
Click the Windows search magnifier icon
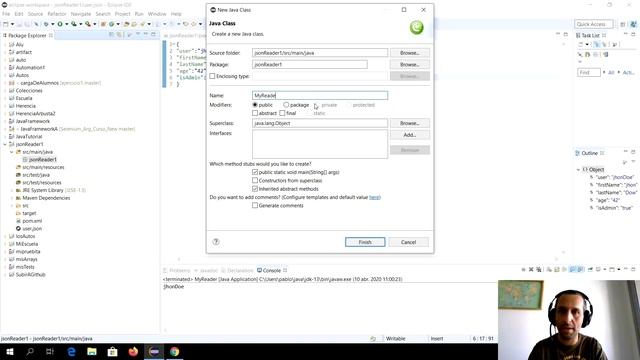tap(30, 351)
